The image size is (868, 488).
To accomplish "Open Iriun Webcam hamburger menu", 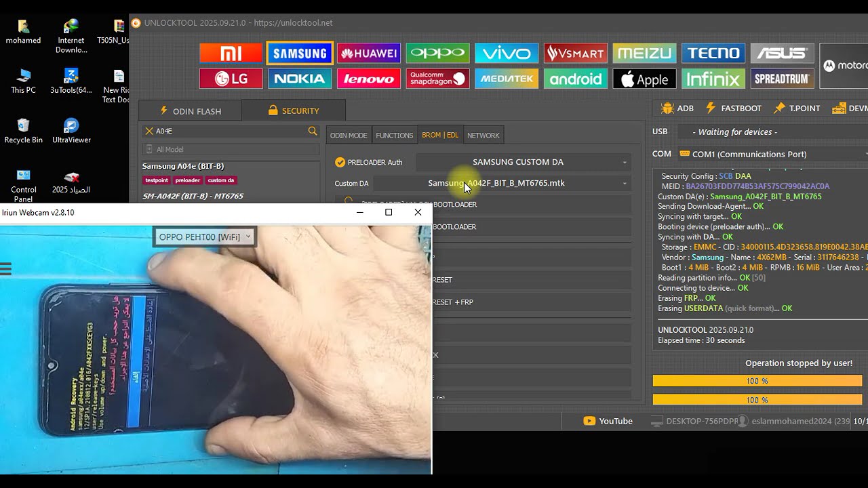I will [x=6, y=270].
